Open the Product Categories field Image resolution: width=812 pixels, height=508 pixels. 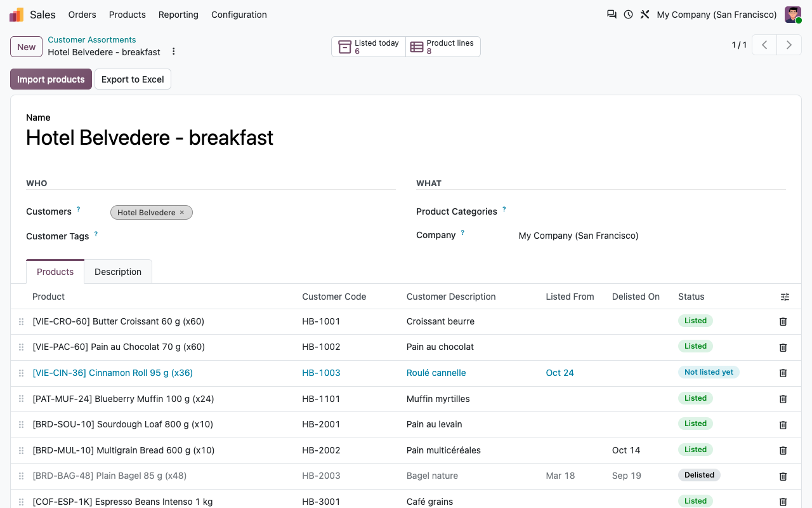click(652, 211)
